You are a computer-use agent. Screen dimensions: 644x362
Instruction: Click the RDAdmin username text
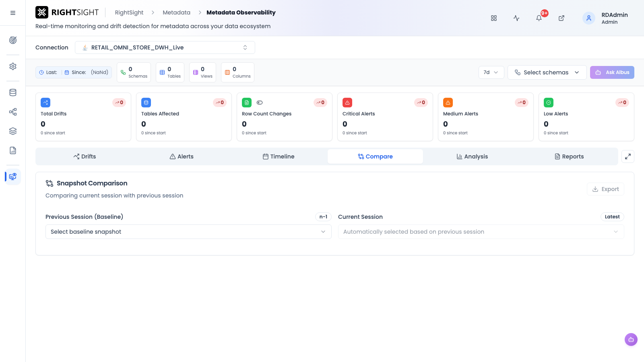pyautogui.click(x=615, y=15)
